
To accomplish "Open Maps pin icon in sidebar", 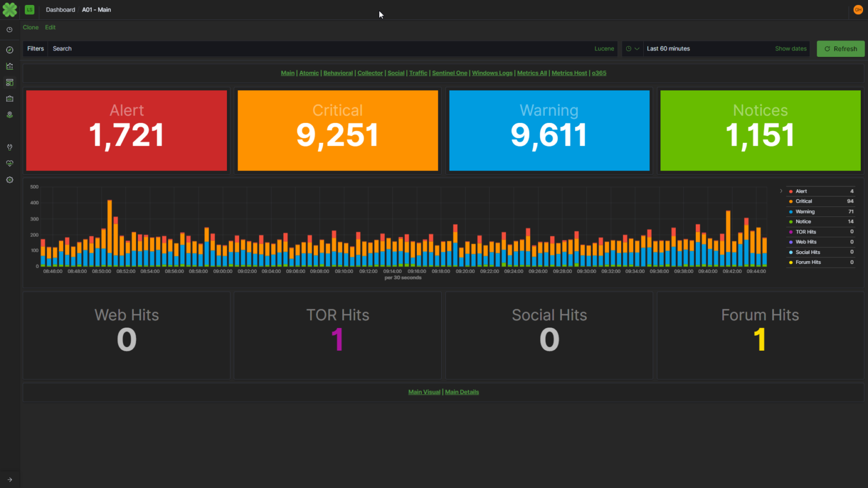I will [x=9, y=115].
